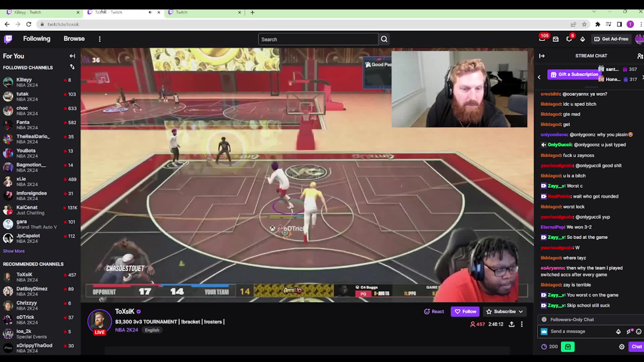Viewport: 644px width, 362px height.
Task: Bookmark this page with the star icon
Action: coord(584,24)
